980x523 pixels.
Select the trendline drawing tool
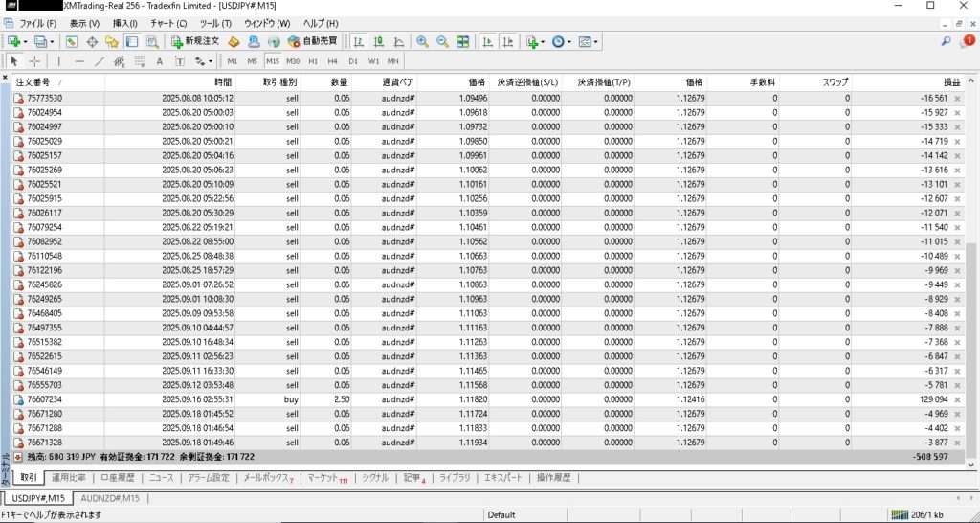click(98, 61)
